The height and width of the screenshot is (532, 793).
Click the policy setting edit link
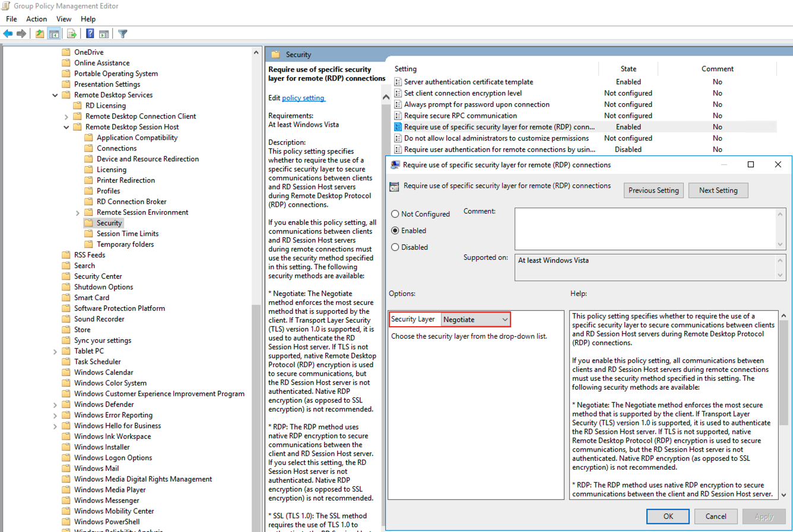pos(303,98)
